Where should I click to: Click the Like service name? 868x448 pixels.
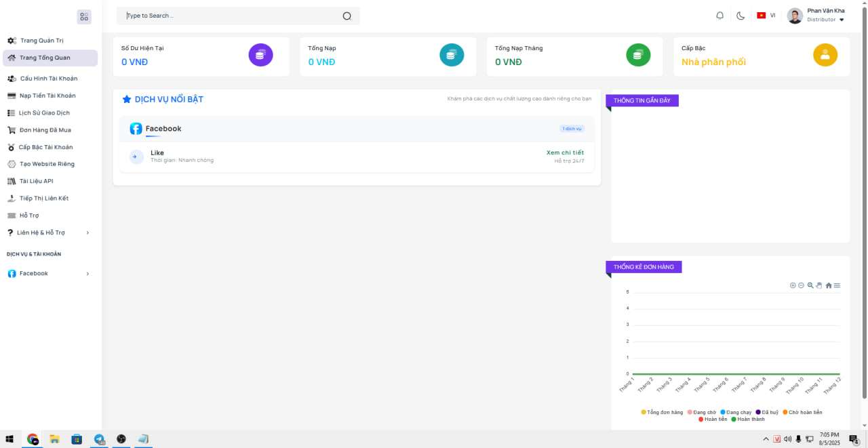(x=157, y=152)
